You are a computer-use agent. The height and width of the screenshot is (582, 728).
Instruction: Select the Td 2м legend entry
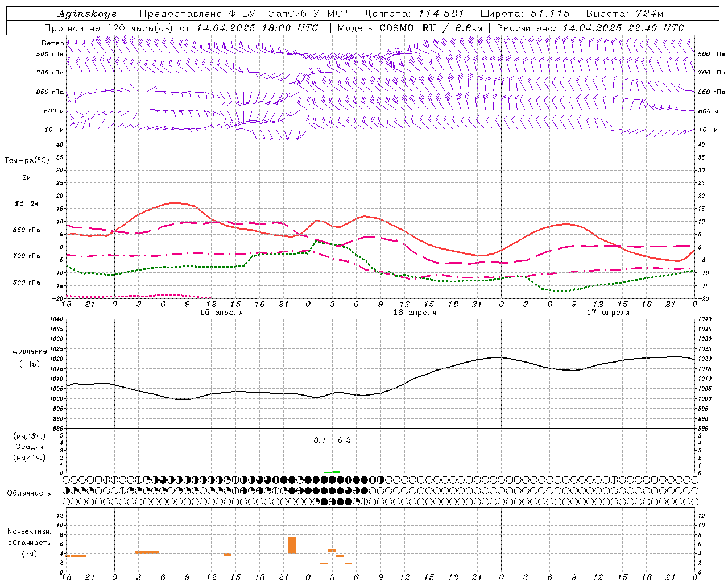pyautogui.click(x=26, y=203)
